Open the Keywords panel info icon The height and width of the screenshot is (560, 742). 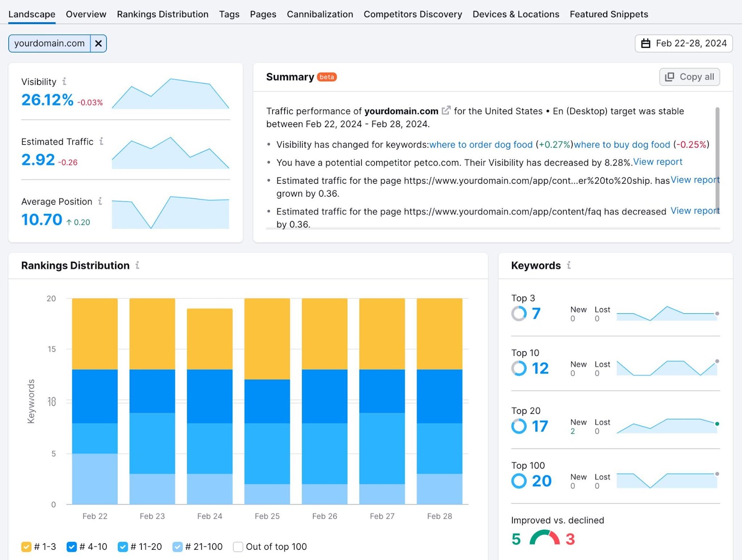tap(569, 266)
